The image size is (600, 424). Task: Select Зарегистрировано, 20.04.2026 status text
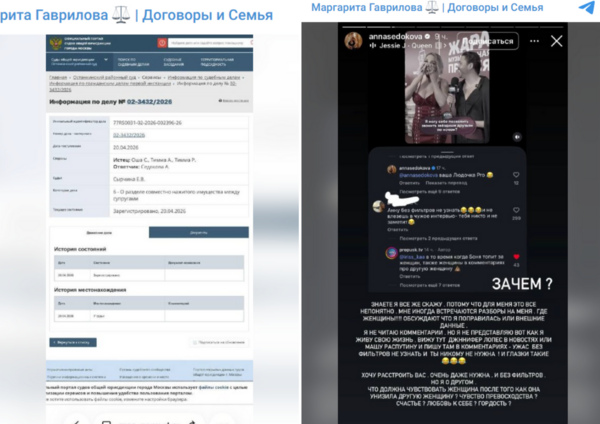click(x=149, y=211)
